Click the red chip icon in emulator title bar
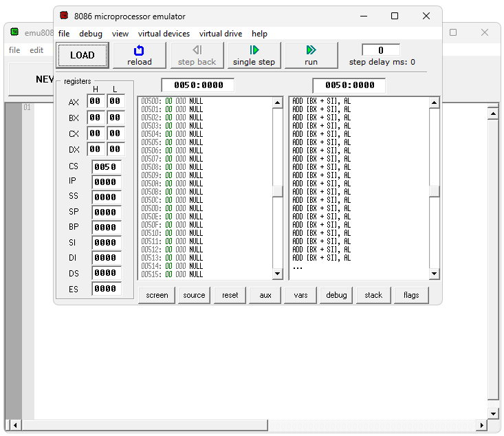Image resolution: width=504 pixels, height=436 pixels. [x=64, y=15]
